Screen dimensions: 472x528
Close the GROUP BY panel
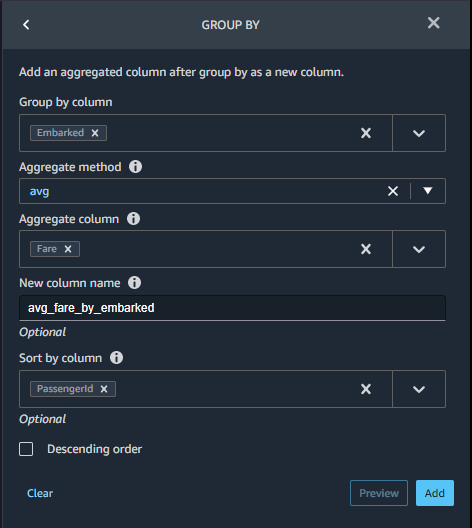coord(433,23)
